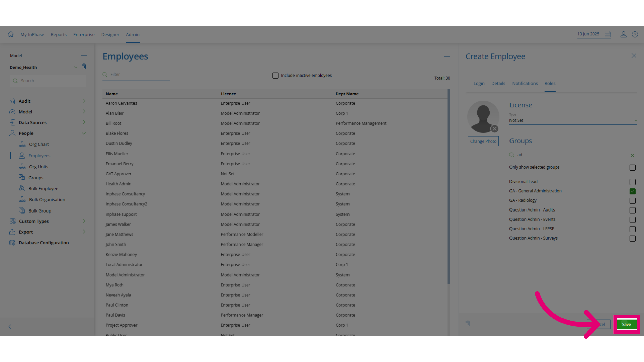
Task: Click the Custom Types icon
Action: point(12,221)
